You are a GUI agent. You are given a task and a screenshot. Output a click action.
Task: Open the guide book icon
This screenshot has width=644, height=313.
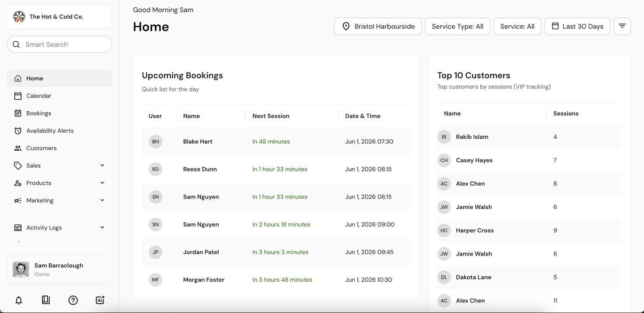click(46, 300)
